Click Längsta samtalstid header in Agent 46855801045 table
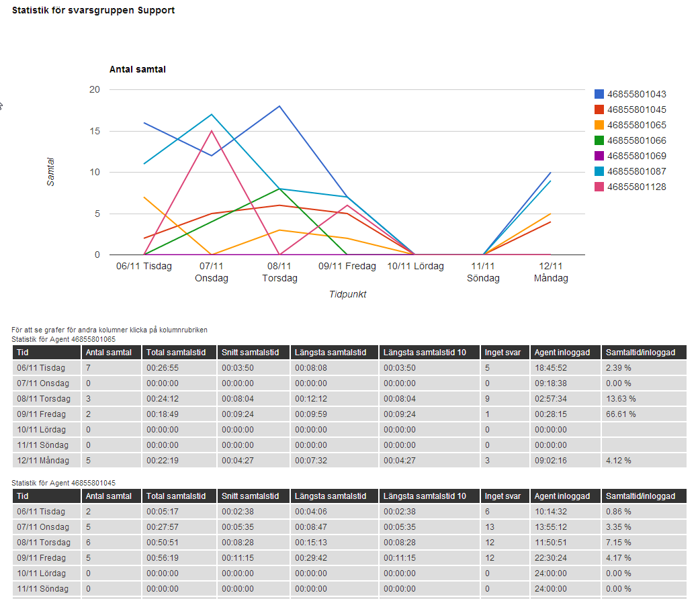This screenshot has height=599, width=700. pos(335,496)
